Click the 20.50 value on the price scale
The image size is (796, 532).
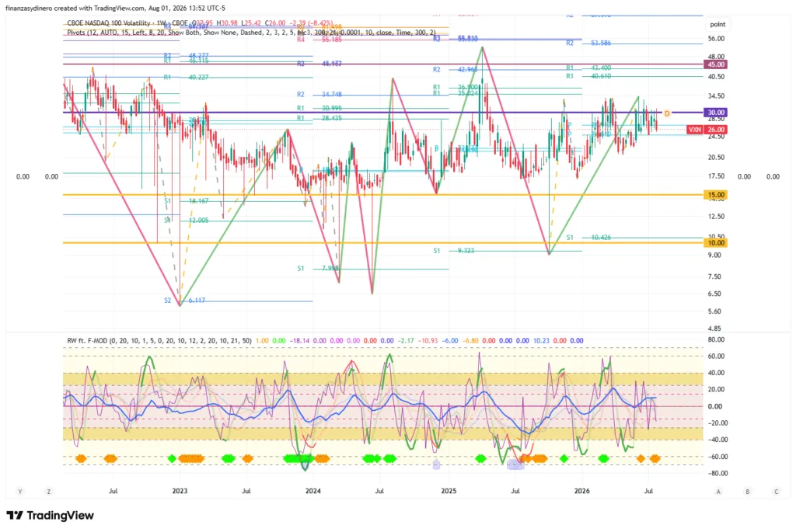coord(716,158)
